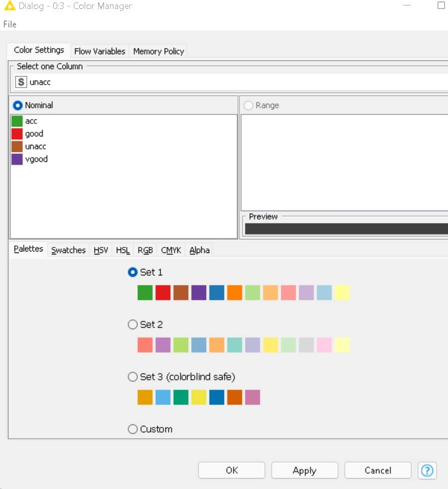Click the string type icon beside unacc column

(21, 82)
